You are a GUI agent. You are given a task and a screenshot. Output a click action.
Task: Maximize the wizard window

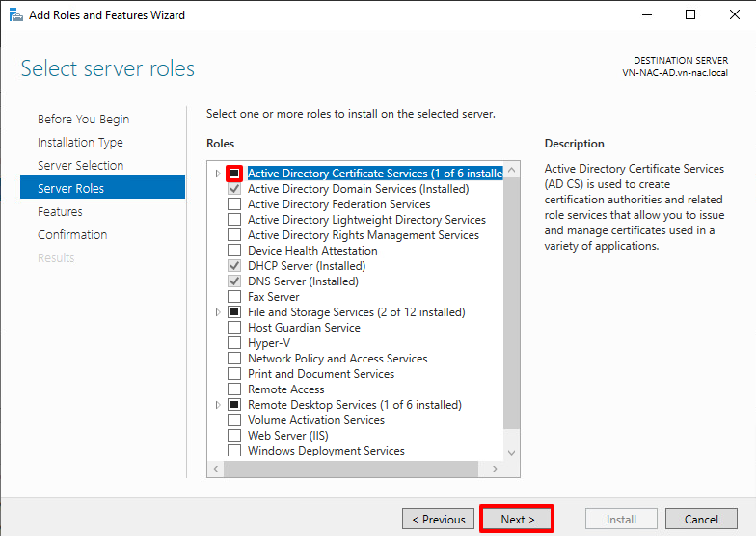coord(690,15)
